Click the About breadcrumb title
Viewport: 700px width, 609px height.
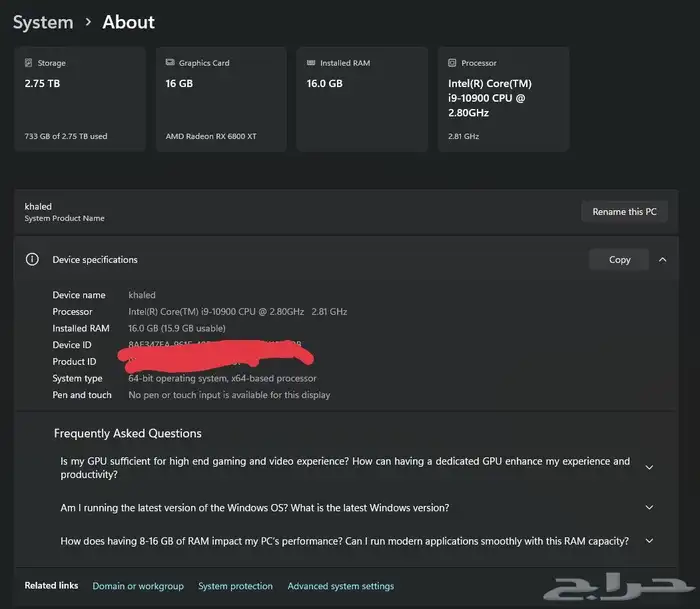129,22
